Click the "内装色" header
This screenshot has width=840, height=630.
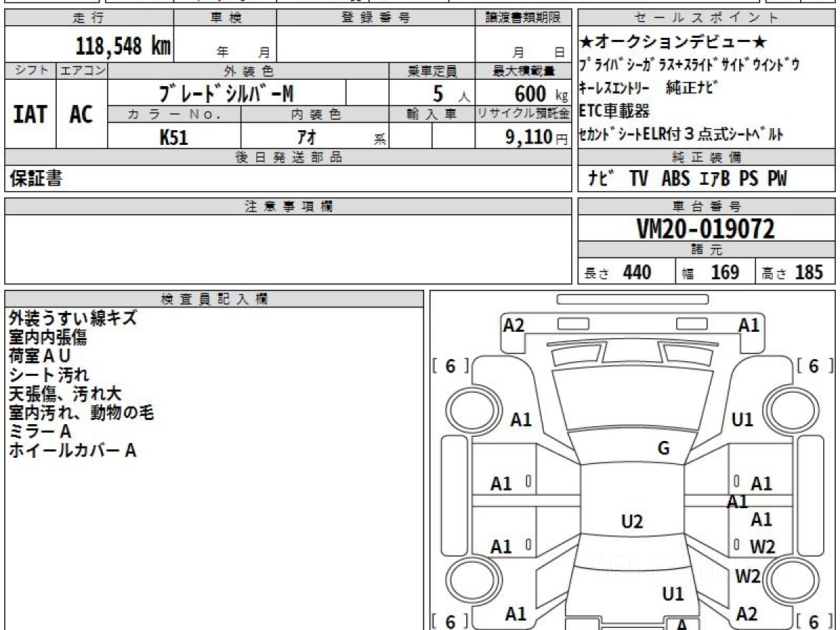click(x=315, y=114)
